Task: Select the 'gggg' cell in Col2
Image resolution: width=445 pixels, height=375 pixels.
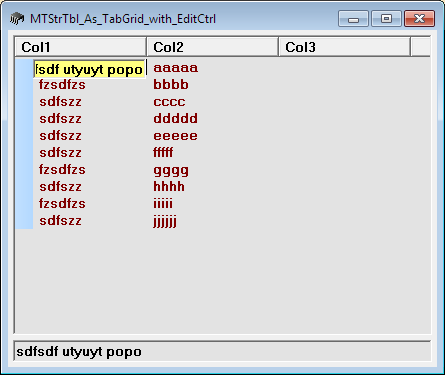Action: pos(171,171)
